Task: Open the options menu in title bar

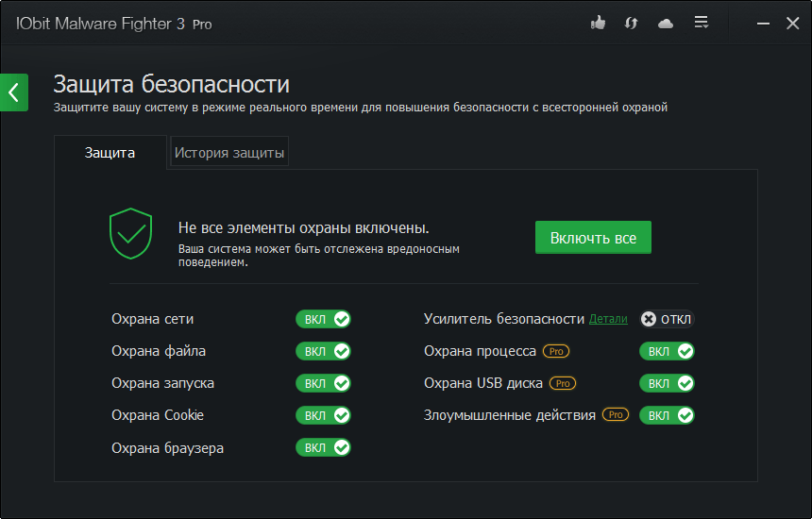Action: [701, 23]
